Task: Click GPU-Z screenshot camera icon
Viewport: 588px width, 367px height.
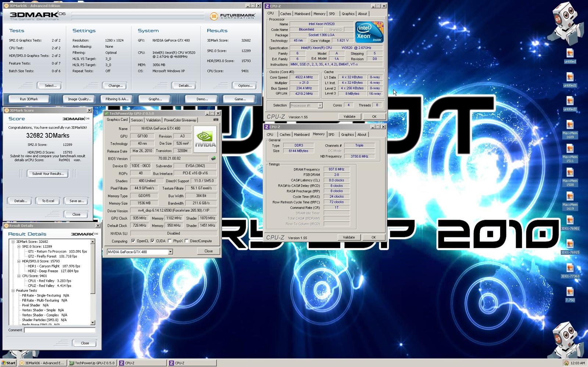Action: point(216,120)
